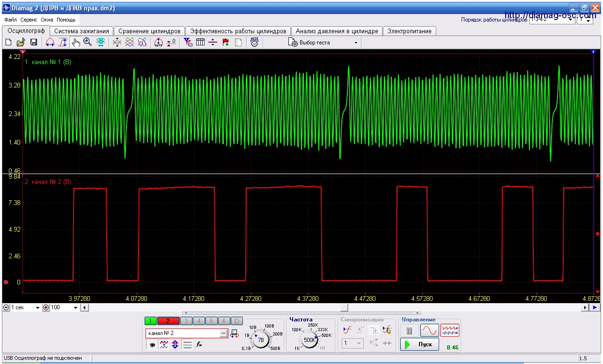This screenshot has height=364, width=603.
Task: Click the channel probe swap icon
Action: 235,334
